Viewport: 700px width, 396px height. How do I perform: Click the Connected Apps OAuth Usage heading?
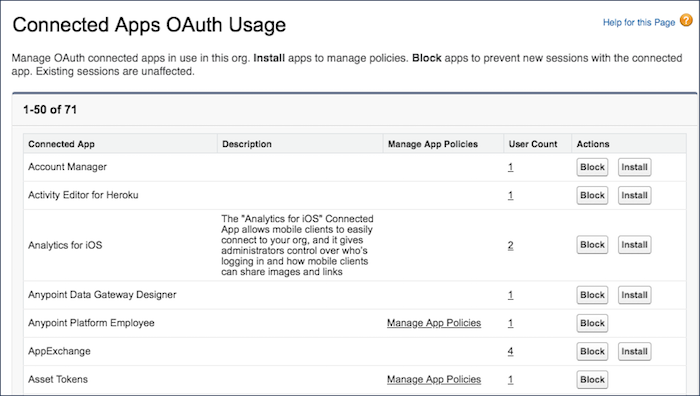tap(149, 25)
